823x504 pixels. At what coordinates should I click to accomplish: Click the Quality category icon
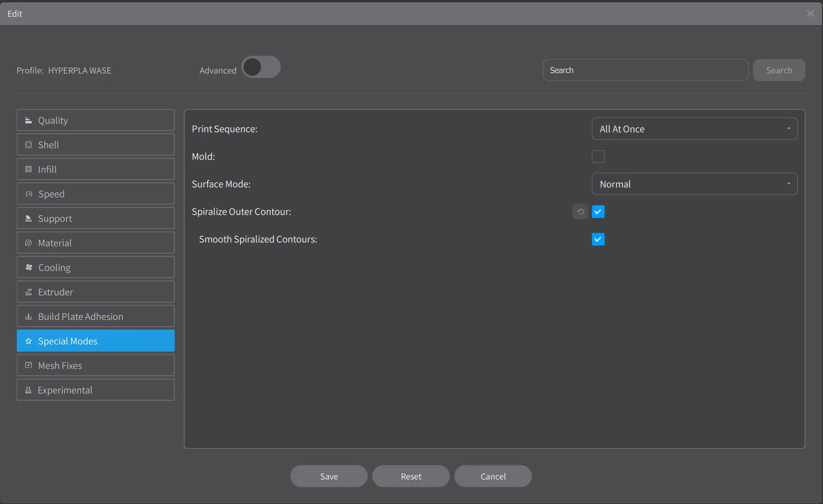(x=28, y=120)
